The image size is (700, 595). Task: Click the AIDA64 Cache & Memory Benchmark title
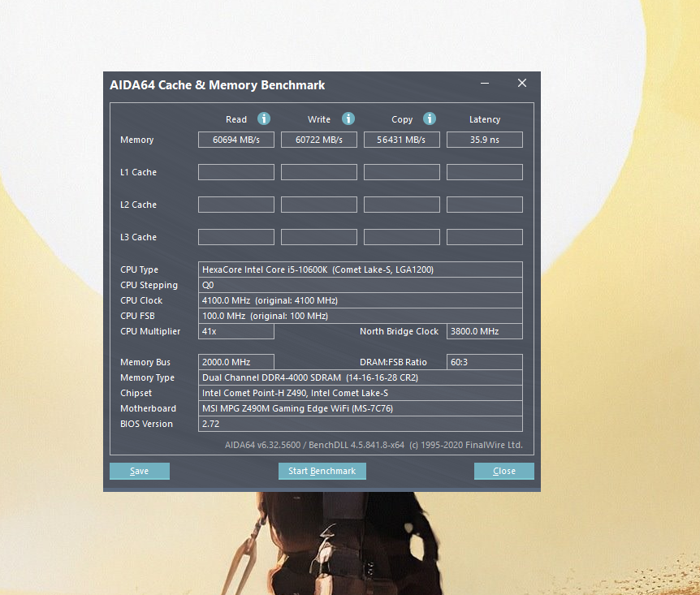(x=218, y=84)
